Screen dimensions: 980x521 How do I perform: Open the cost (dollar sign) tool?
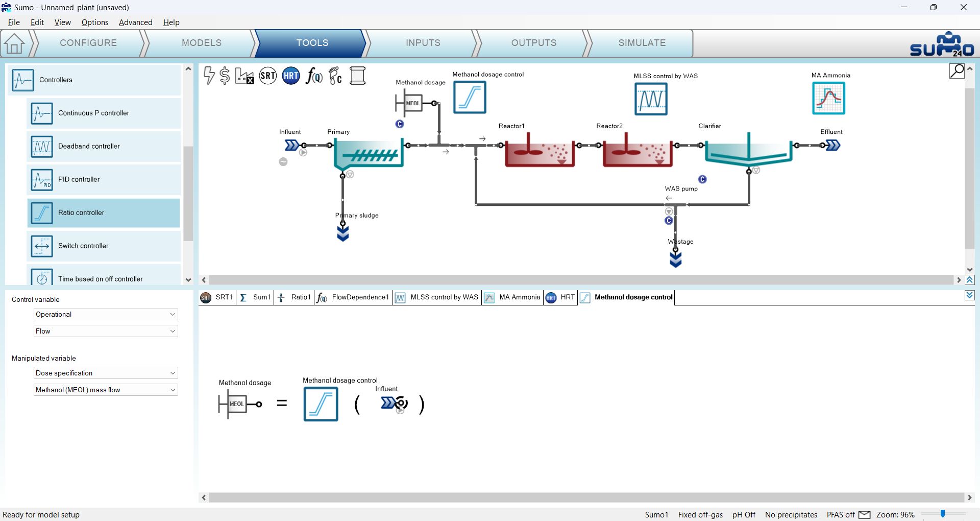click(x=225, y=76)
